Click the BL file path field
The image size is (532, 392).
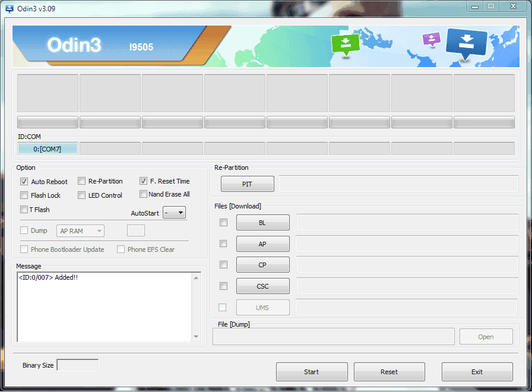pyautogui.click(x=407, y=222)
